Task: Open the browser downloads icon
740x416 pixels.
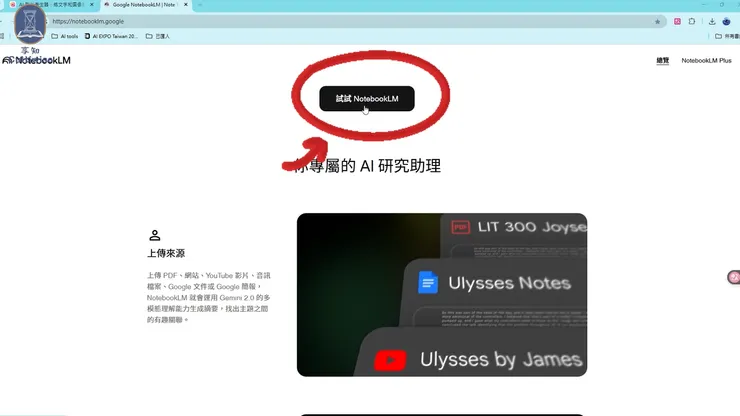Action: [x=712, y=21]
